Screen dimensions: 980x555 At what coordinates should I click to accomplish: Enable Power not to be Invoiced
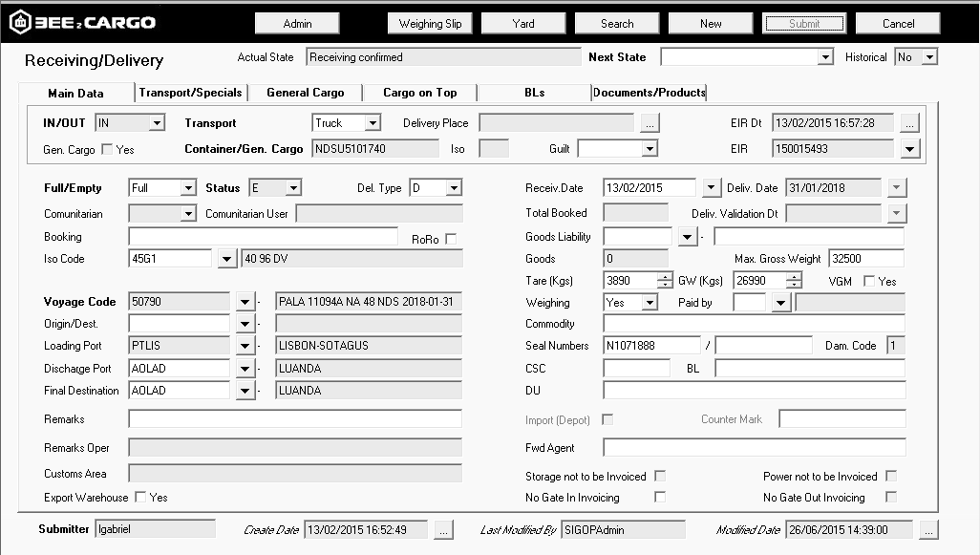click(891, 477)
